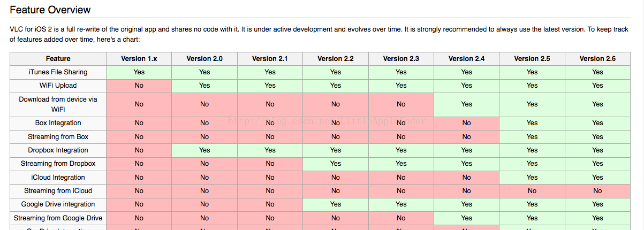The height and width of the screenshot is (230, 644).
Task: Click Streaming from Dropbox No under Version 2.1
Action: [x=270, y=164]
